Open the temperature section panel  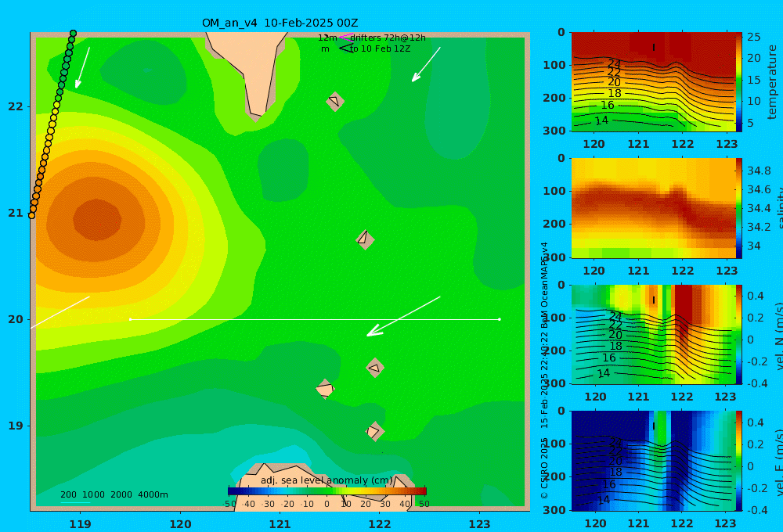point(653,82)
